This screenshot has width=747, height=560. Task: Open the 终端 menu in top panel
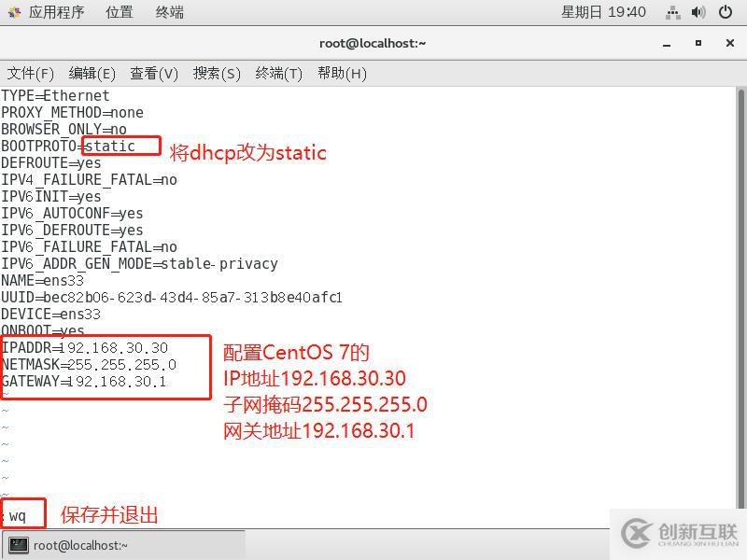point(169,12)
